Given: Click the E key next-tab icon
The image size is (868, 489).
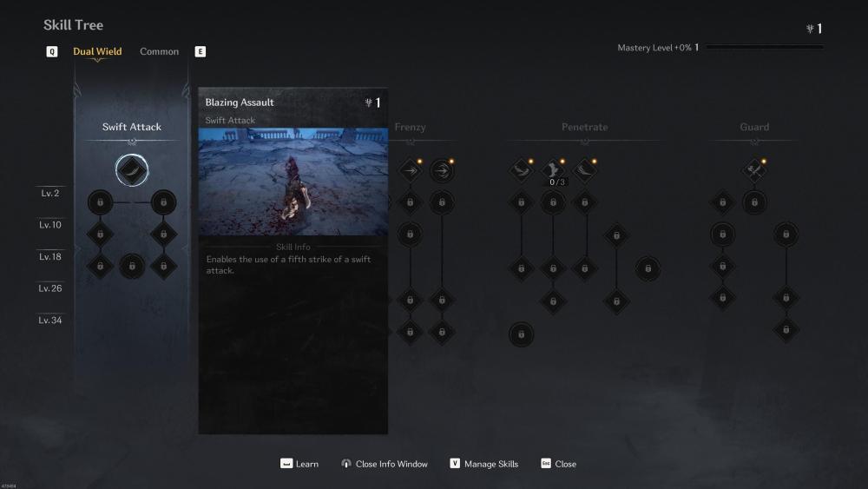Looking at the screenshot, I should (201, 51).
